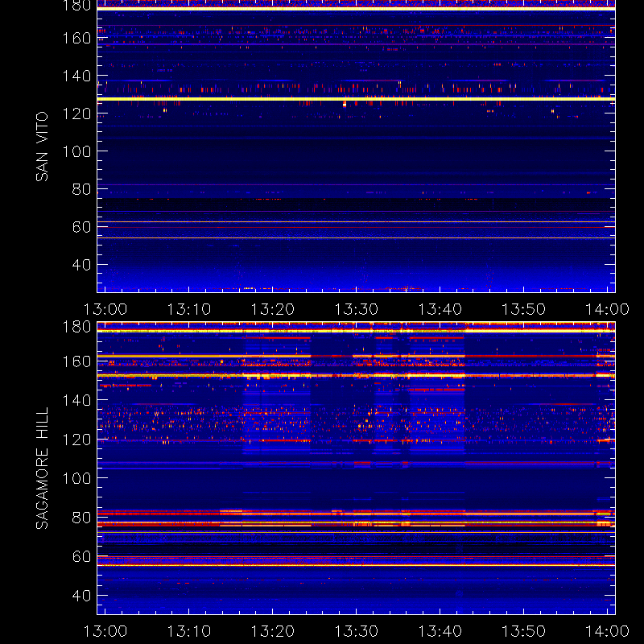The width and height of the screenshot is (644, 644).
Task: Click the 100 tick label on San Vito axis
Action: pyautogui.click(x=76, y=151)
